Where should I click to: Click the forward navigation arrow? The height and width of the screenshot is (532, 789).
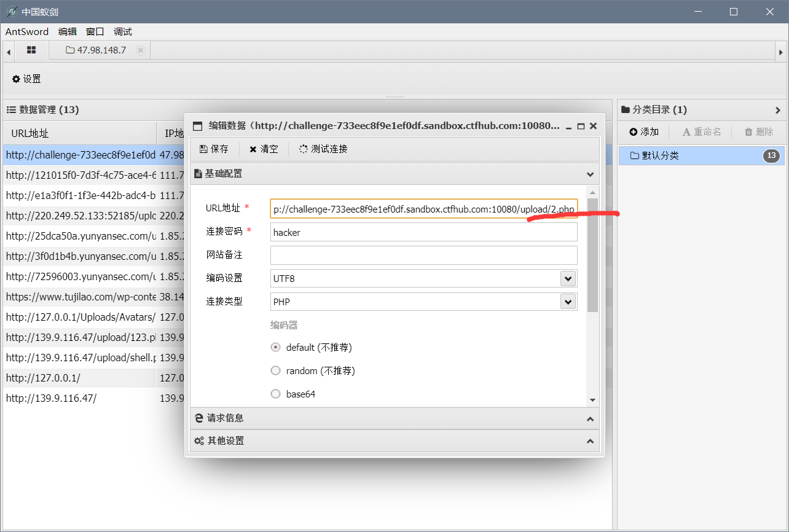click(781, 50)
